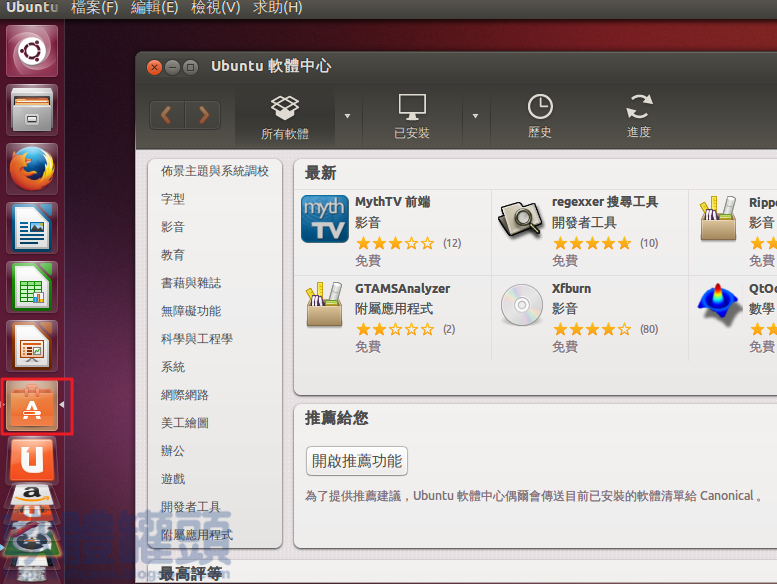Select the 網際網路 category

click(184, 395)
